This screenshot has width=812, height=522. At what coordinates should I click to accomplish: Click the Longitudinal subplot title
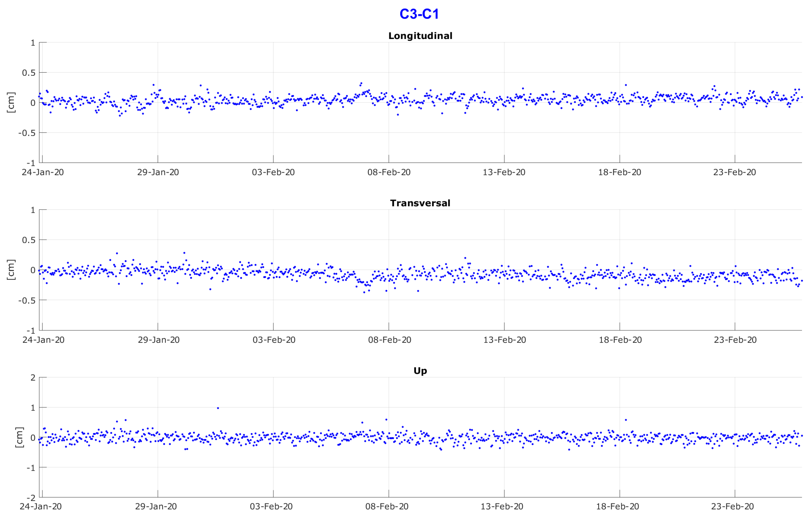[x=420, y=35]
